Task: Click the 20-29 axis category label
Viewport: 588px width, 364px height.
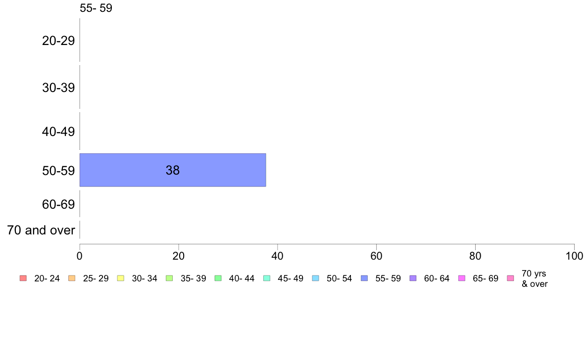Action: tap(58, 41)
